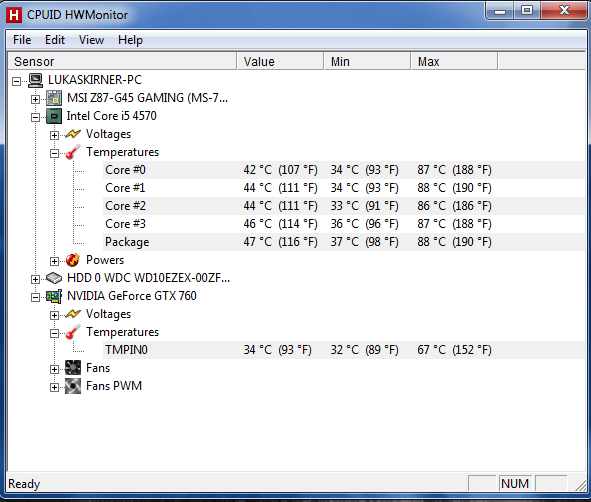The height and width of the screenshot is (502, 591).
Task: Click TMPIN0 max 67 °C (152 °F)
Action: (454, 350)
